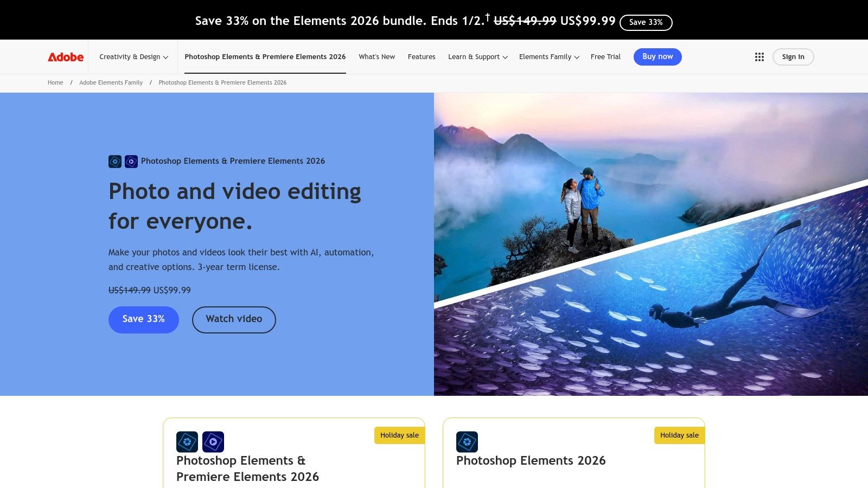Select the Photoshop Elements icon on the bundle card
The height and width of the screenshot is (488, 868).
pyautogui.click(x=187, y=442)
